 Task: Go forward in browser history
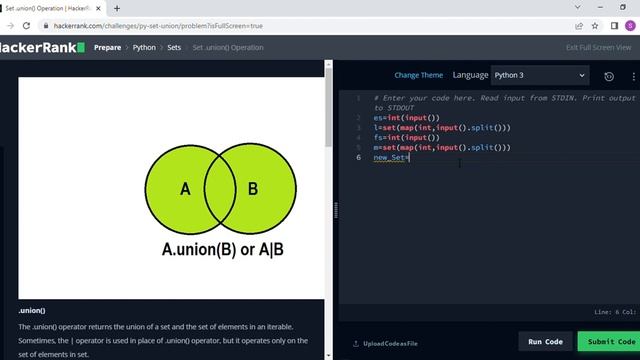(x=10, y=26)
